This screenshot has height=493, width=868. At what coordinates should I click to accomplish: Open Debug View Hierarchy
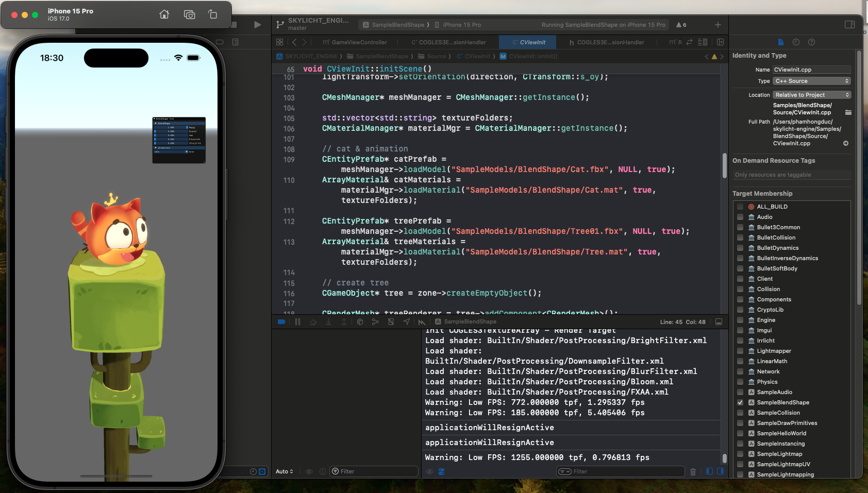click(x=360, y=322)
